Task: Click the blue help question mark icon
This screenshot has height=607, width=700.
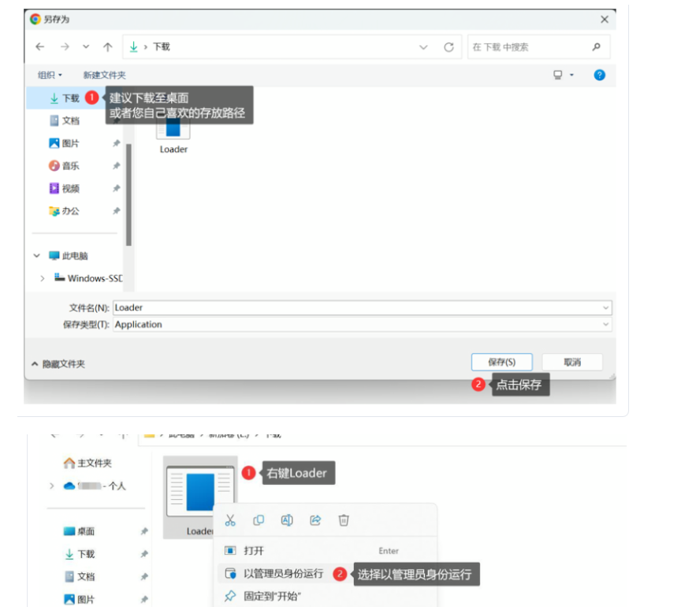Action: click(x=599, y=75)
